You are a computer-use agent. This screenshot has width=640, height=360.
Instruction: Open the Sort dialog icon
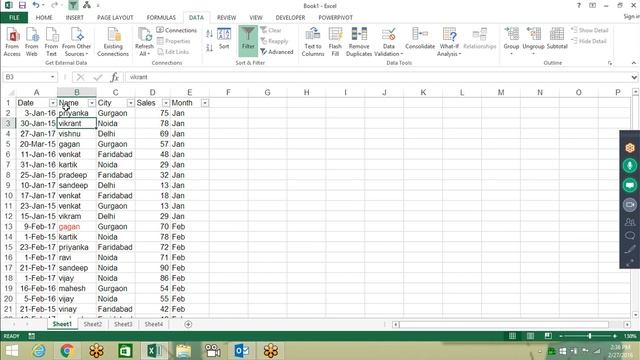click(x=224, y=39)
